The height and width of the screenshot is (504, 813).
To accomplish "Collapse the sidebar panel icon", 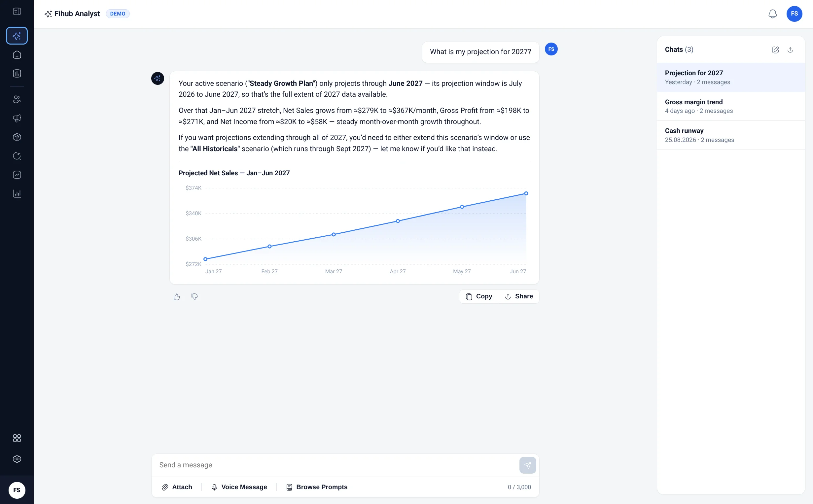I will [x=17, y=12].
